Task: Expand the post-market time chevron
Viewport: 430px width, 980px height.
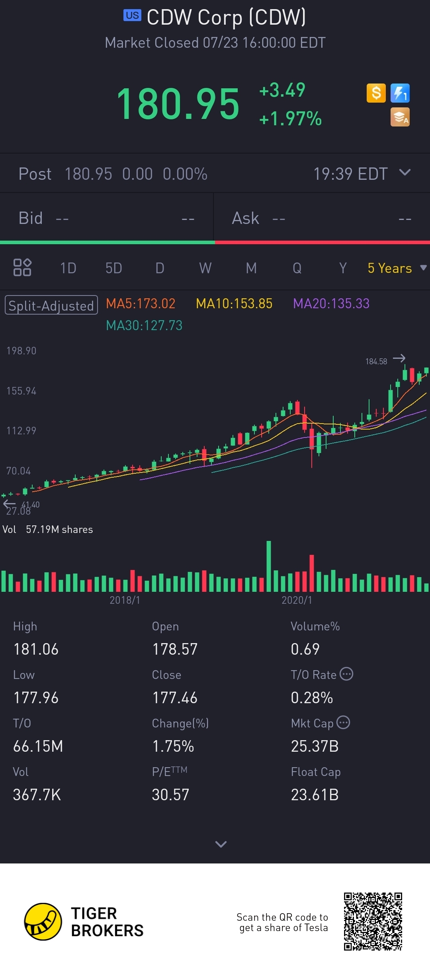Action: (405, 173)
